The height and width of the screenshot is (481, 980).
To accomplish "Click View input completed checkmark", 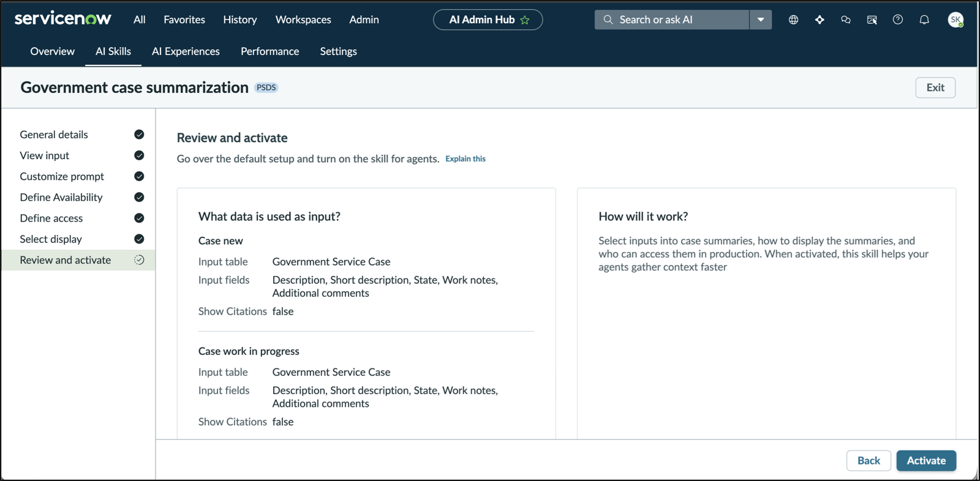I will click(x=139, y=155).
